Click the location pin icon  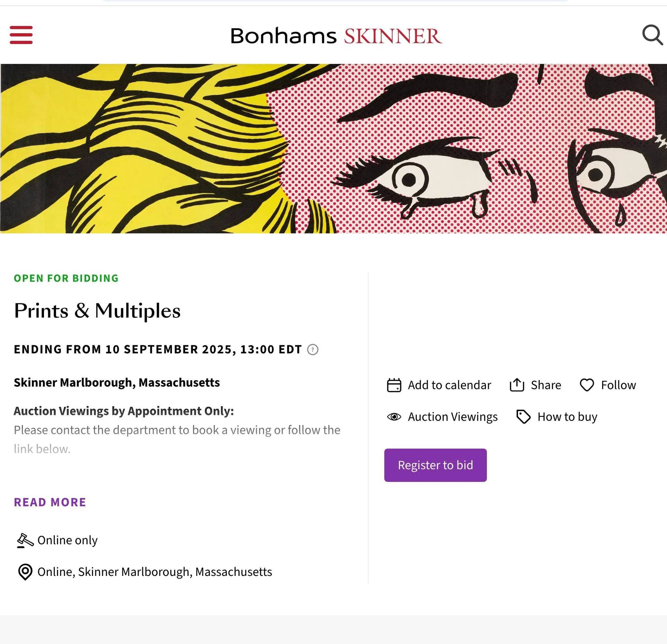25,572
